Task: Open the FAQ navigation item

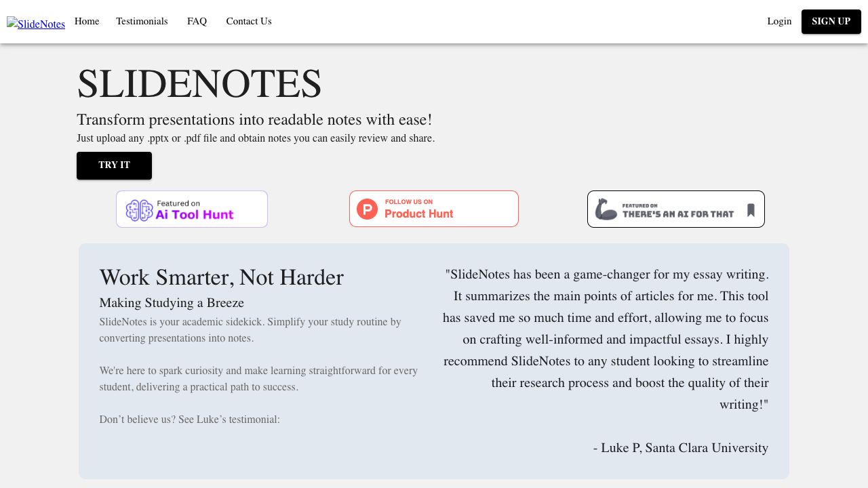Action: click(197, 22)
